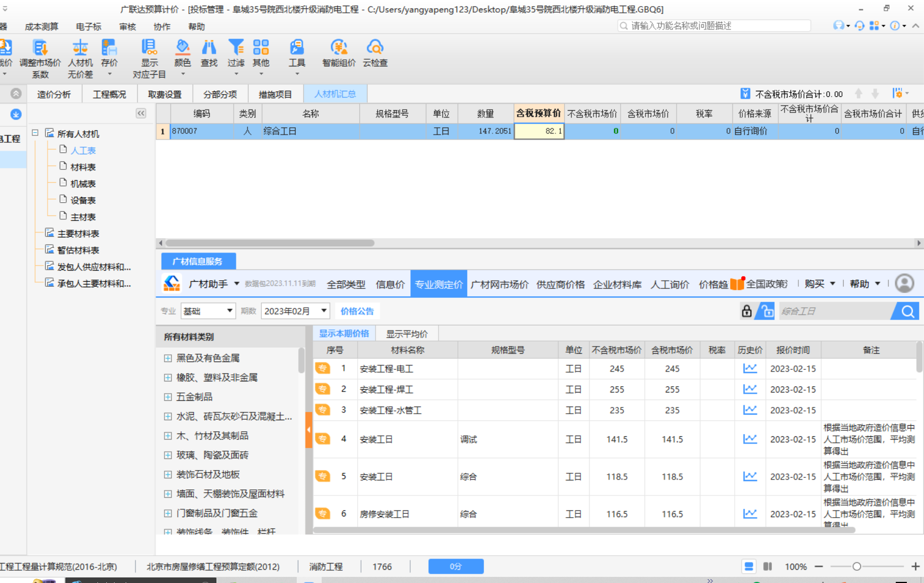Image resolution: width=924 pixels, height=583 pixels.
Task: Select the 机械表 tree item
Action: 83,183
